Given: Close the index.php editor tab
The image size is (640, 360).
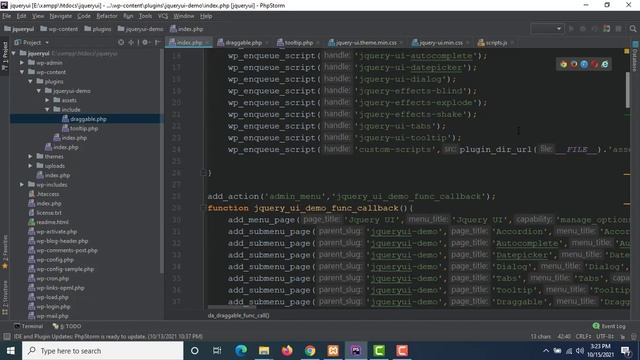Looking at the screenshot, I should coord(207,42).
